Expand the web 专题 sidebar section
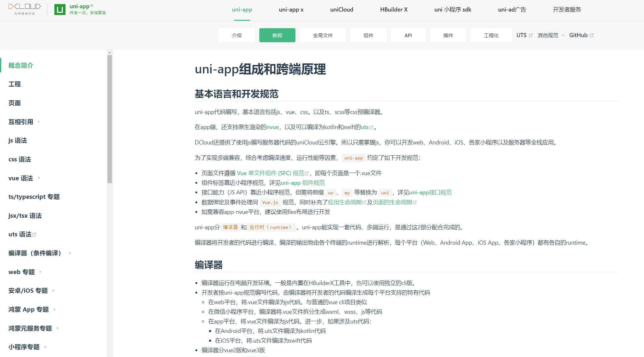This screenshot has height=357, width=644. tap(25, 272)
